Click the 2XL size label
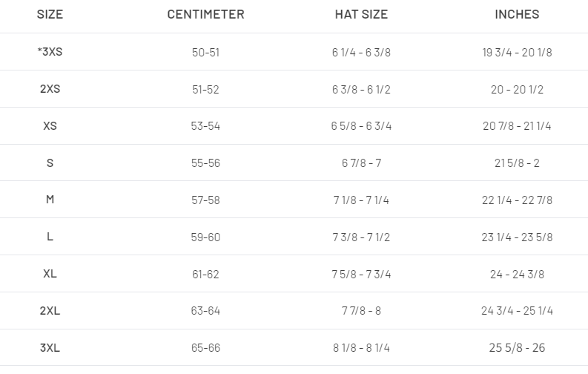588x374 pixels. tap(50, 311)
